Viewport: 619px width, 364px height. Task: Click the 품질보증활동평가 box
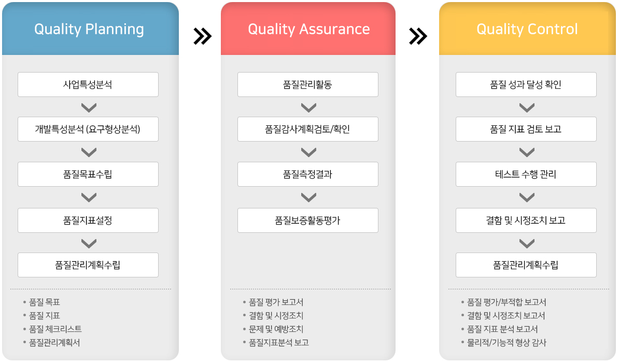(308, 220)
